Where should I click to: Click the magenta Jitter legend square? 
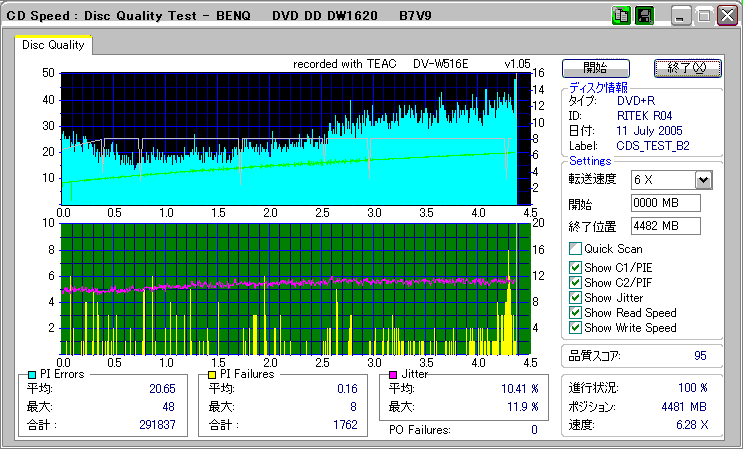[x=394, y=374]
